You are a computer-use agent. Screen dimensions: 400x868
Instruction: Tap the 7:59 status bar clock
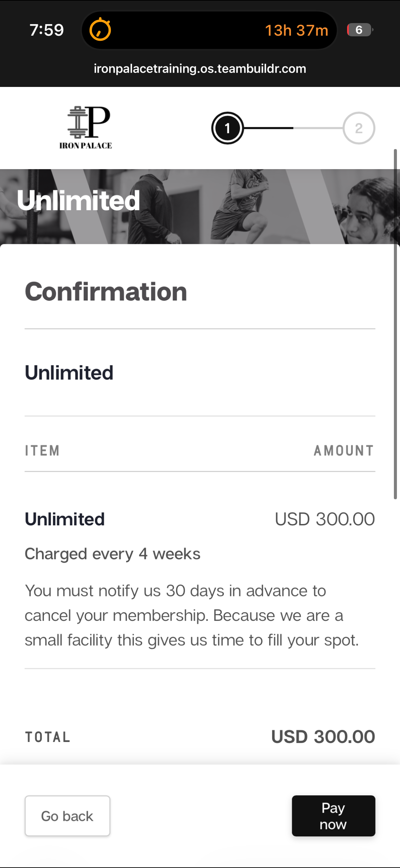pyautogui.click(x=46, y=30)
